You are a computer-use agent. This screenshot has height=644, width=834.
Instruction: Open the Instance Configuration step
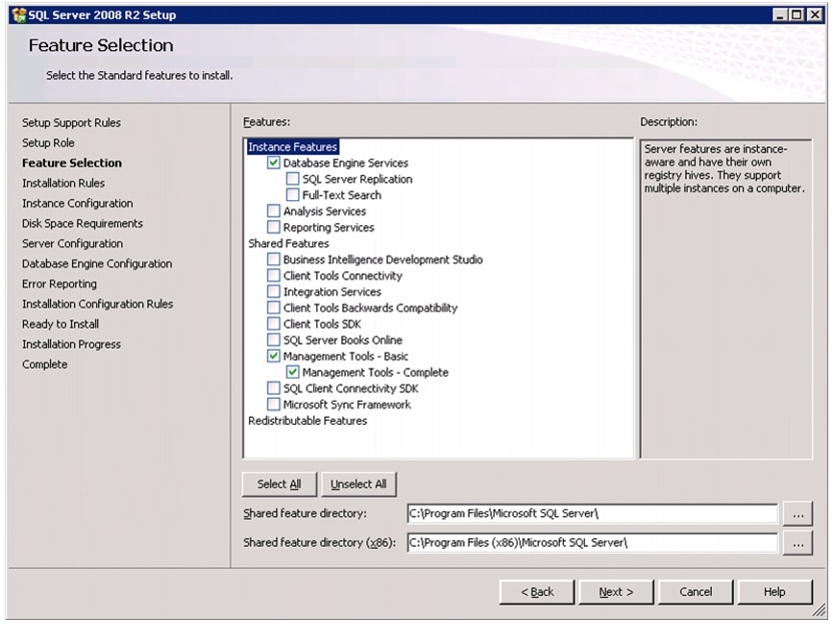[78, 204]
